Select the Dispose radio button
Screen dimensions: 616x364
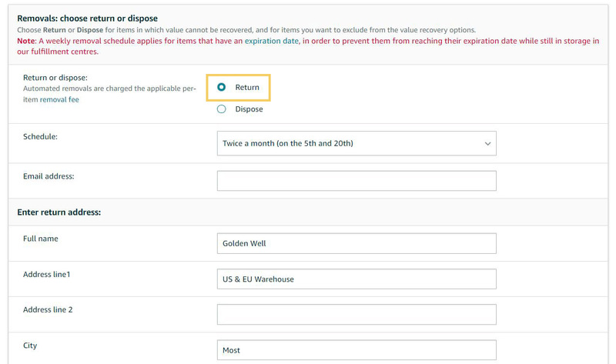pos(222,109)
